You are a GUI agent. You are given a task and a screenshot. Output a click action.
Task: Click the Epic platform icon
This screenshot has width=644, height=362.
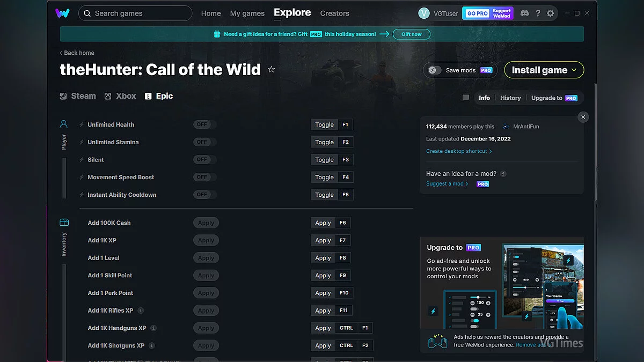point(148,96)
